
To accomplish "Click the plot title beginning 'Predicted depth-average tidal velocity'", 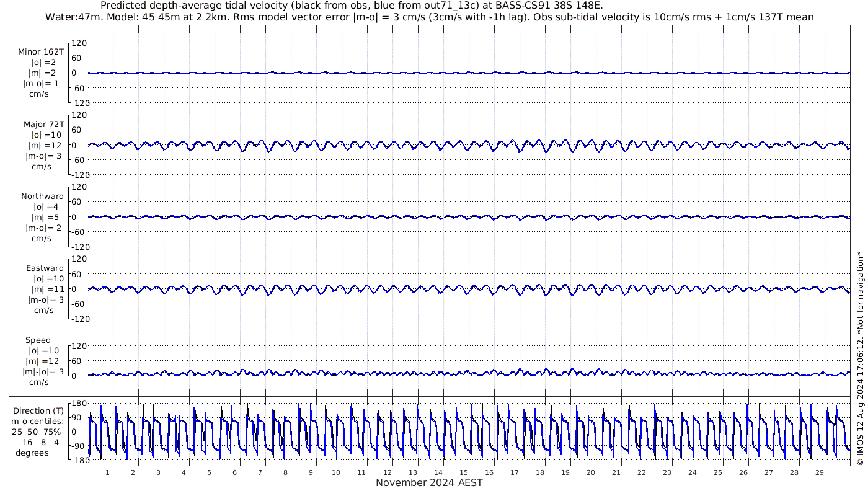I will click(351, 6).
